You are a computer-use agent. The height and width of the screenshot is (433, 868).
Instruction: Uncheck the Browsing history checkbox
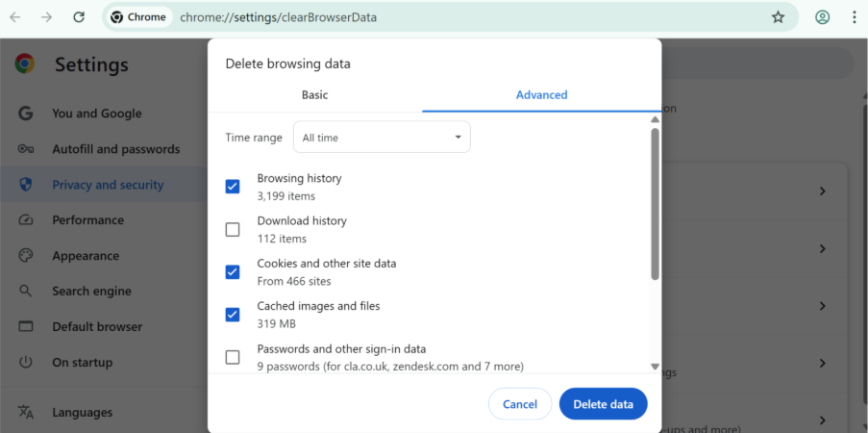(233, 187)
